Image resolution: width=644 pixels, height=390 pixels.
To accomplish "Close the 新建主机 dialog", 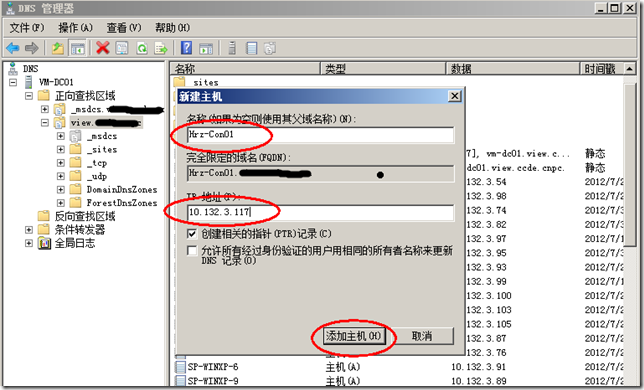I will tap(454, 96).
